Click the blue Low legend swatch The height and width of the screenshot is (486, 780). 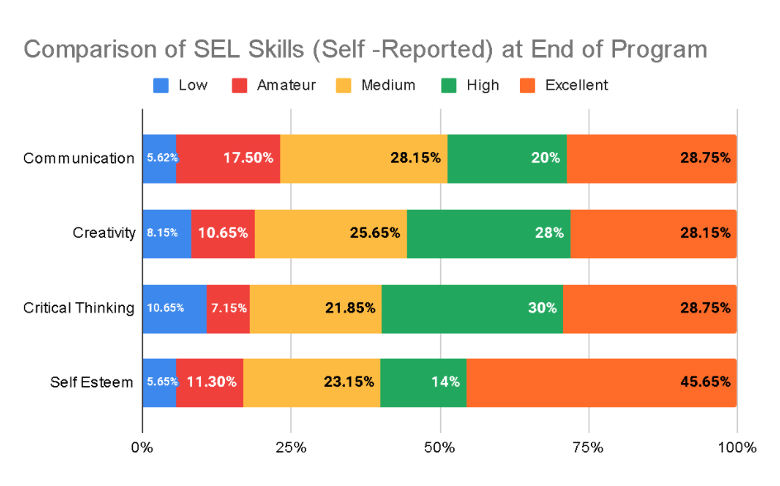click(161, 85)
